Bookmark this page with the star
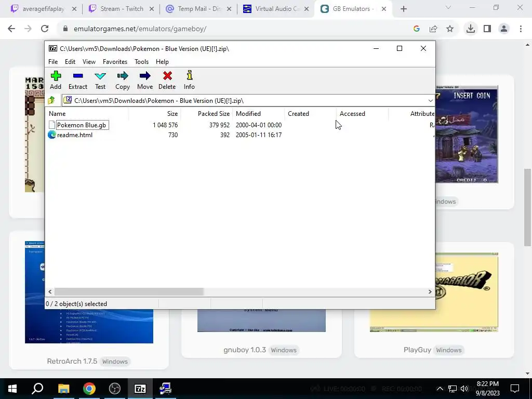This screenshot has width=532, height=399. click(x=450, y=29)
